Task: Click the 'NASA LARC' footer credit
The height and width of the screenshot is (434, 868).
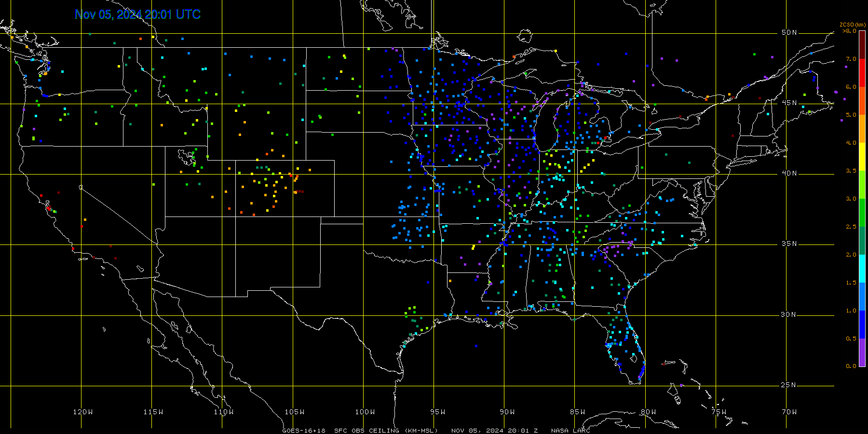Action: tap(570, 431)
